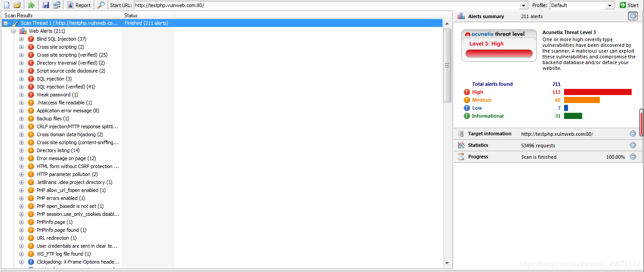Select WS_FTP log file found (1) alert
Image resolution: width=644 pixels, height=272 pixels.
click(x=64, y=254)
